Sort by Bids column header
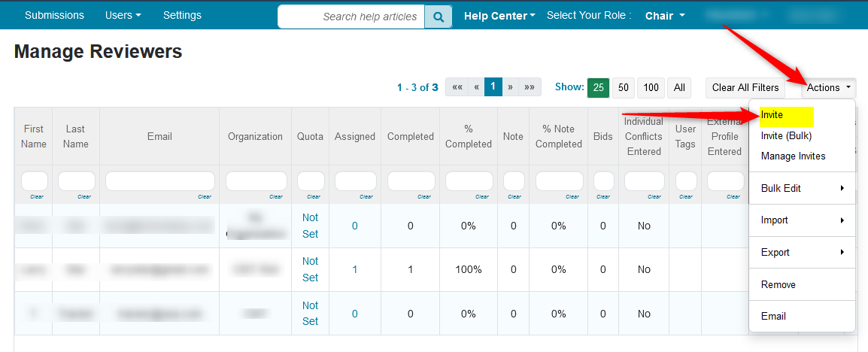Viewport: 868px width, 352px height. 602,136
